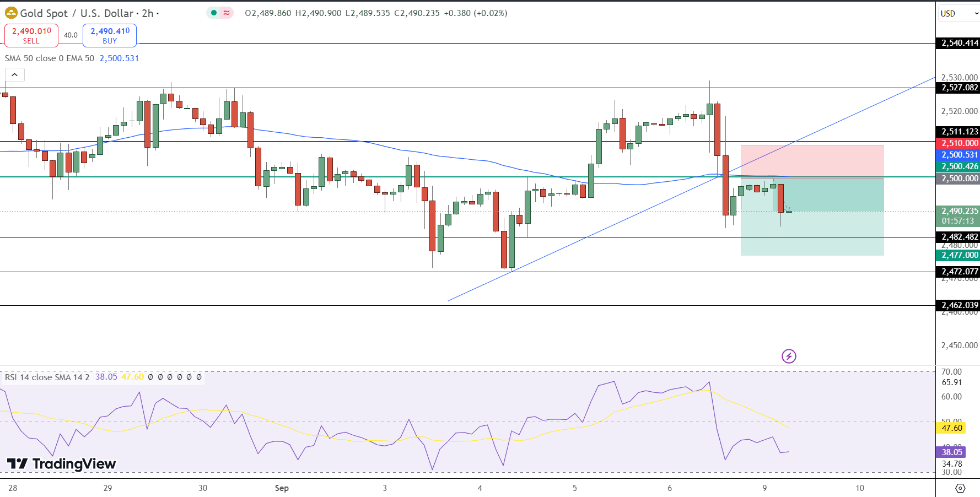Click the 28 date label on time axis
The image size is (980, 497).
pos(13,488)
